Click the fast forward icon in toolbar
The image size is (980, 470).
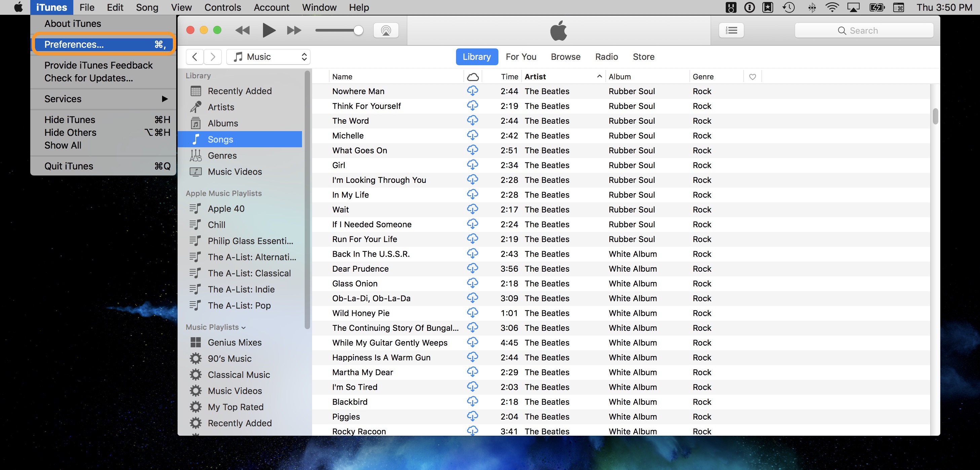coord(293,29)
